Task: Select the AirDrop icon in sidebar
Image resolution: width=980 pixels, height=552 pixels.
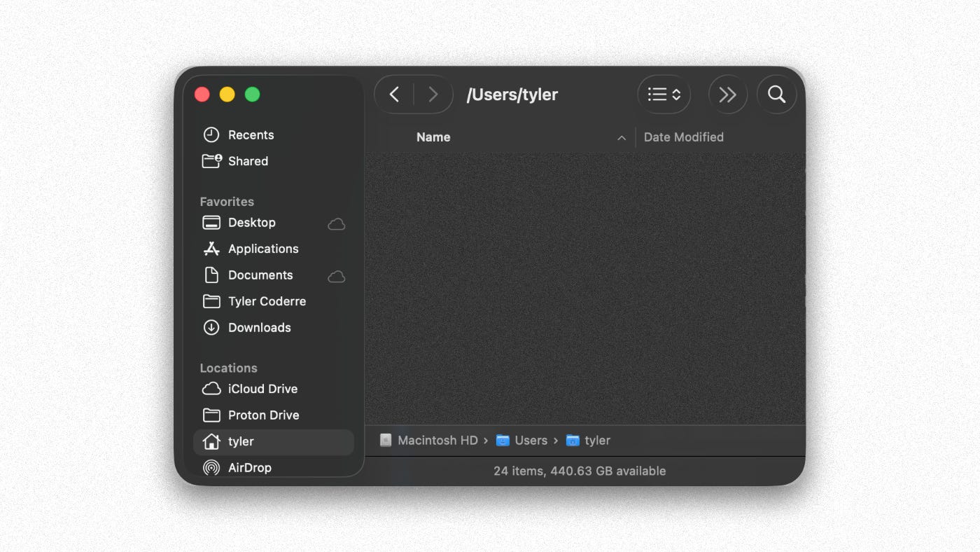Action: (211, 467)
